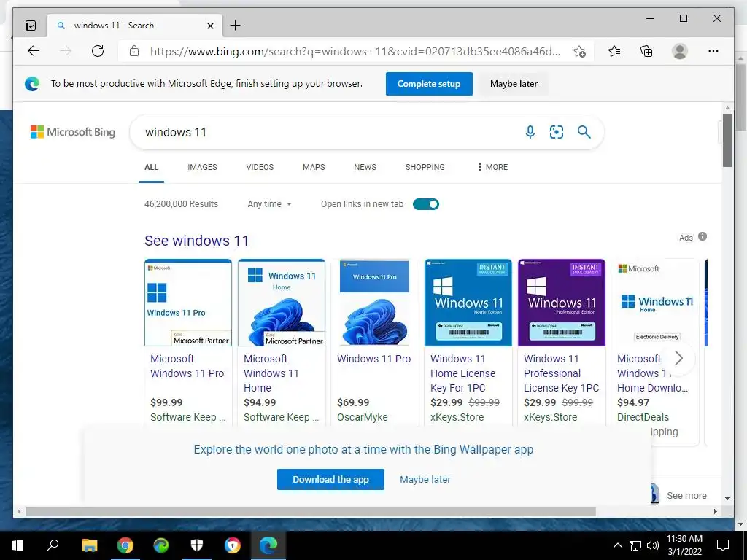Click the purple Windows 11 Professional thumbnail
Image resolution: width=747 pixels, height=560 pixels.
click(561, 303)
